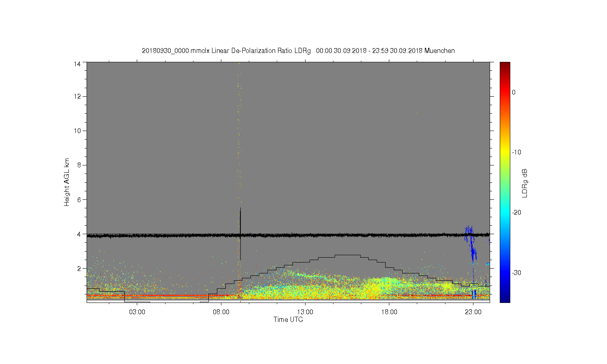The image size is (607, 364).
Task: Click the 18:00 time tick label
Action: click(389, 312)
